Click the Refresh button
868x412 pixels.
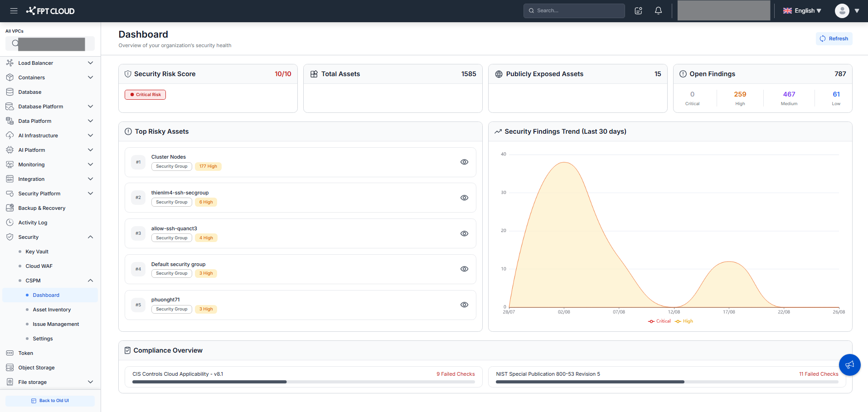click(834, 39)
